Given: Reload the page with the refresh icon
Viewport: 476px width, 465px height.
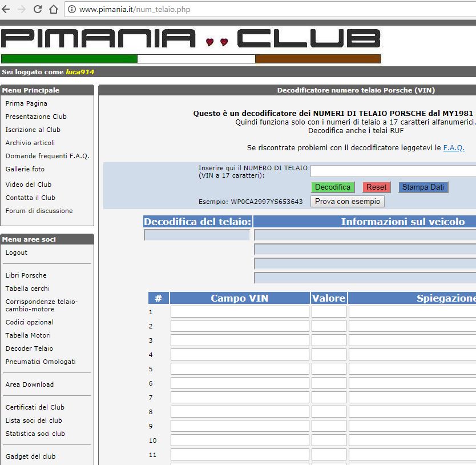Looking at the screenshot, I should point(38,9).
